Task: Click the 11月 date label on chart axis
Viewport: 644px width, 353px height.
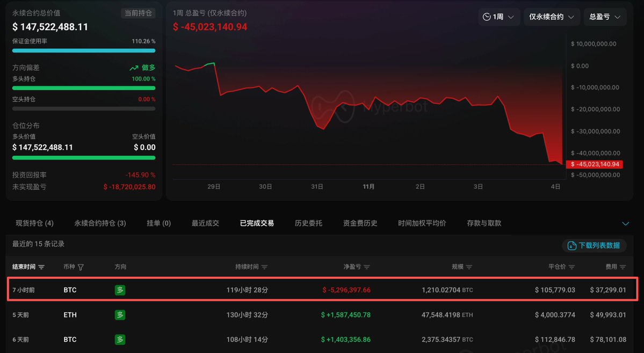Action: tap(368, 187)
